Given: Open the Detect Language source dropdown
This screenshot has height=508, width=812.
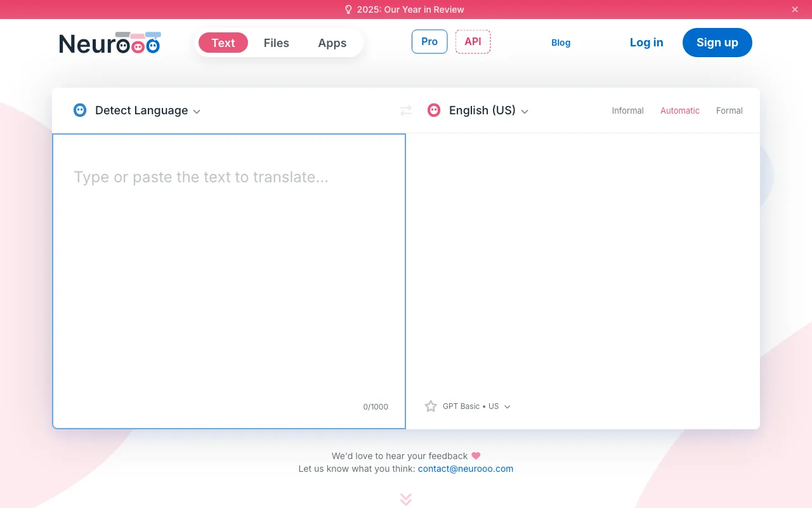Looking at the screenshot, I should [148, 110].
